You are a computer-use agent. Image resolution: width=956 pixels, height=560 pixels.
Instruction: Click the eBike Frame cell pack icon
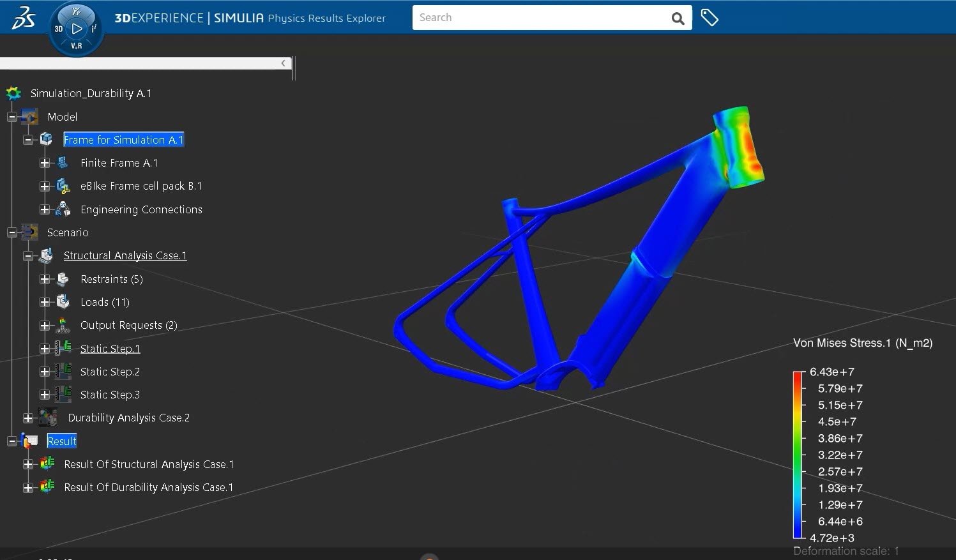pos(62,186)
